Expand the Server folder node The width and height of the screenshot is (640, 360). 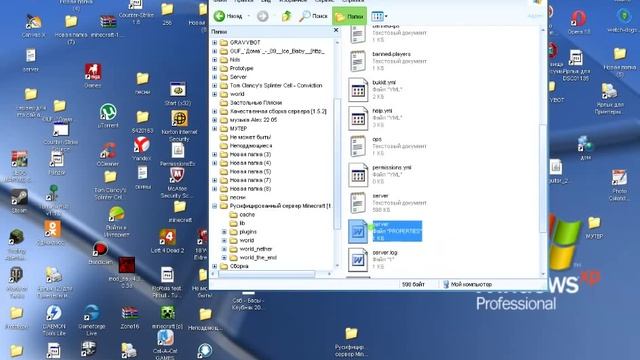coord(215,77)
